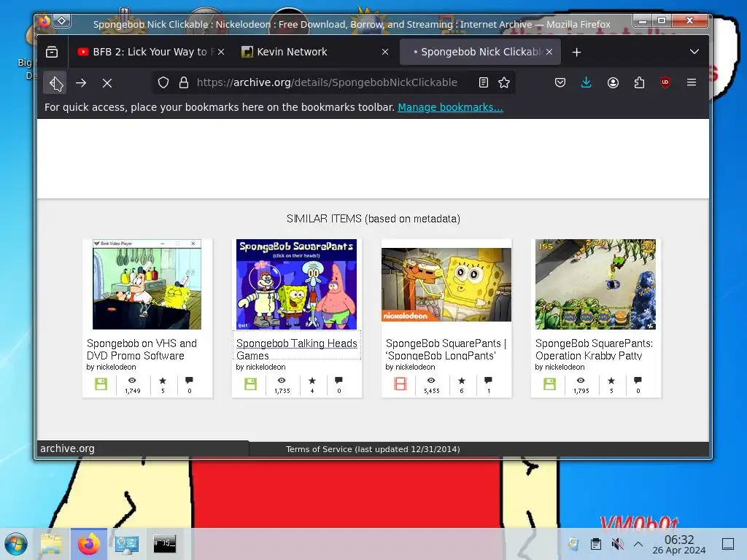Screen dimensions: 747x560
Task: Open the Windows-style start menu
Action: tap(16, 544)
